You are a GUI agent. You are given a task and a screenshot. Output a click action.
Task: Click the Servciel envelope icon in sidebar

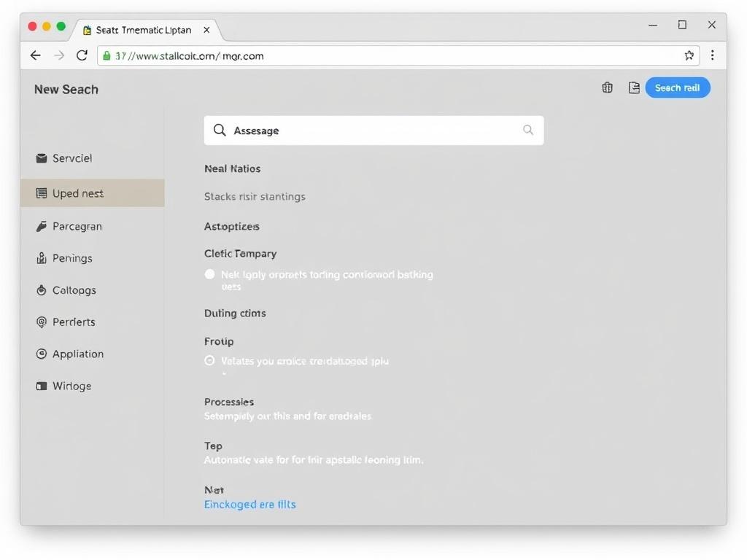coord(42,158)
